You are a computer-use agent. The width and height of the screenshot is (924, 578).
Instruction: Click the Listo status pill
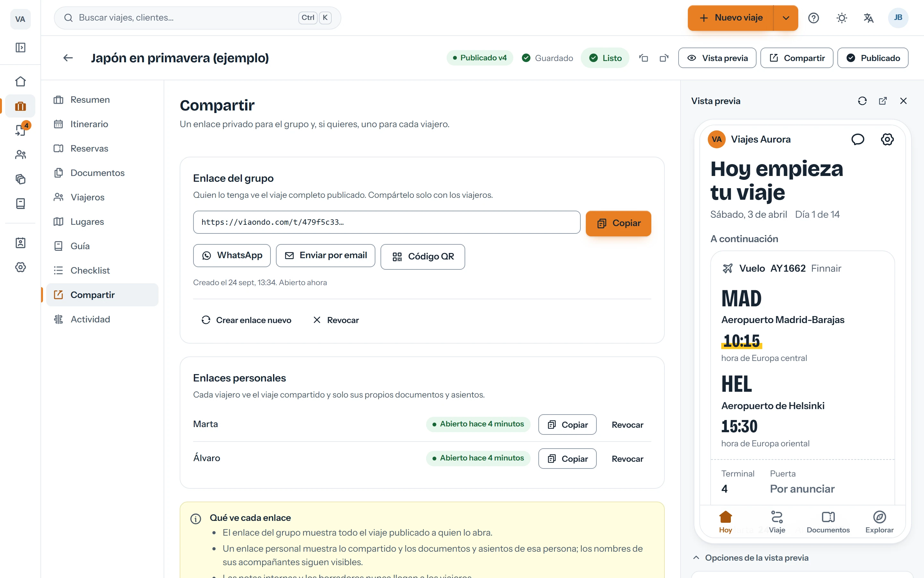click(x=605, y=58)
